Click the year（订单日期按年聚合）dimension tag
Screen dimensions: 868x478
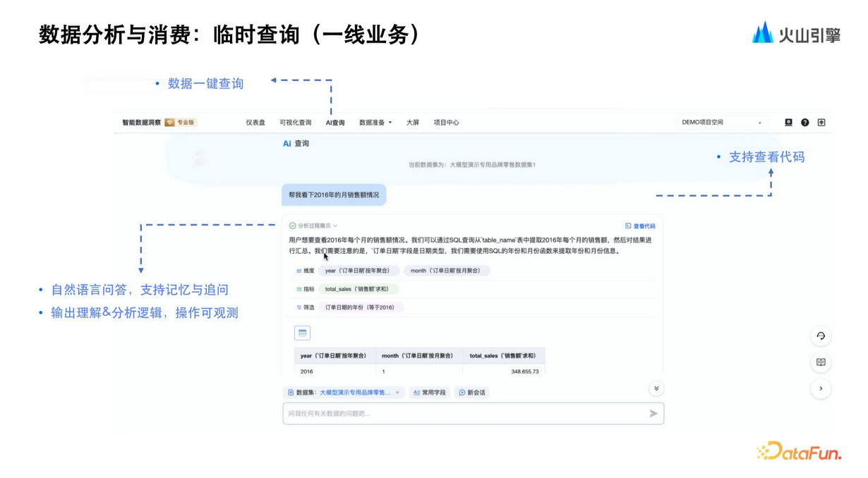tap(358, 271)
